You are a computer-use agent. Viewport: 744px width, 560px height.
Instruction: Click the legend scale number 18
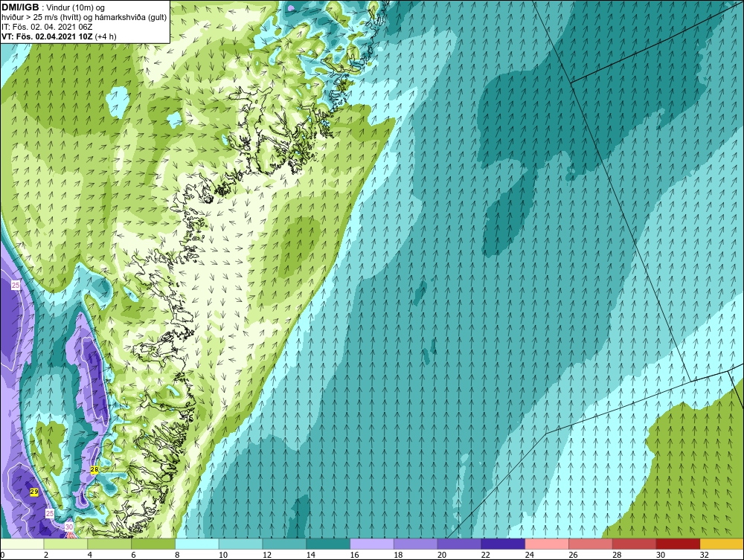coord(398,555)
